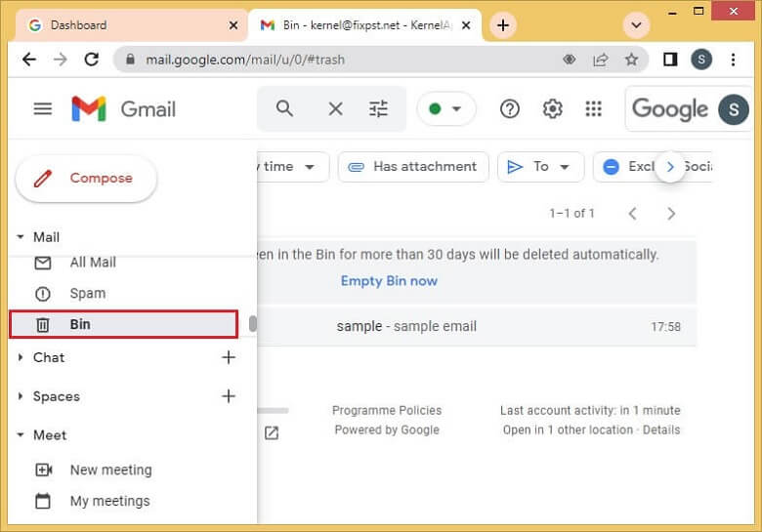Click the 1–1 of 1 count
The image size is (762, 532).
click(571, 214)
